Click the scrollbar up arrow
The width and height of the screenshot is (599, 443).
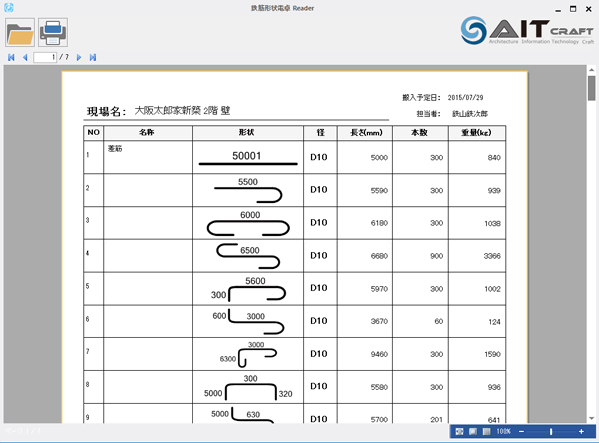pyautogui.click(x=591, y=70)
